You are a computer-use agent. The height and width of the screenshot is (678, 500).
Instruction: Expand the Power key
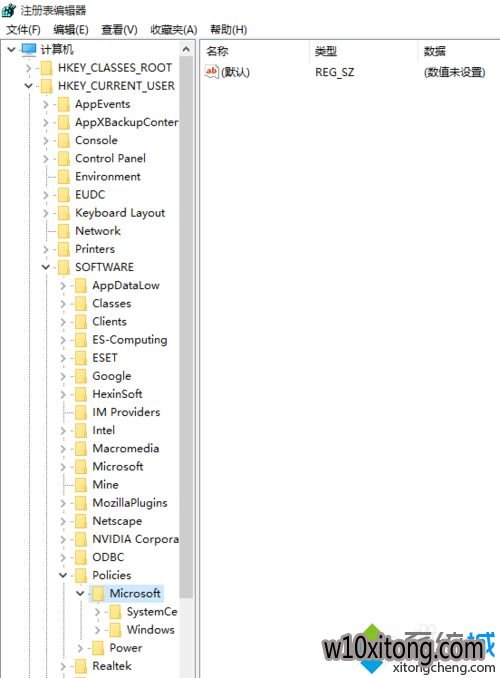coord(80,649)
